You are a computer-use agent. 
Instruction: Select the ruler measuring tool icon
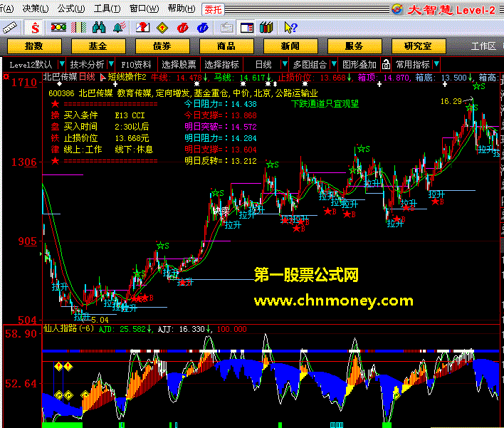click(x=10, y=28)
